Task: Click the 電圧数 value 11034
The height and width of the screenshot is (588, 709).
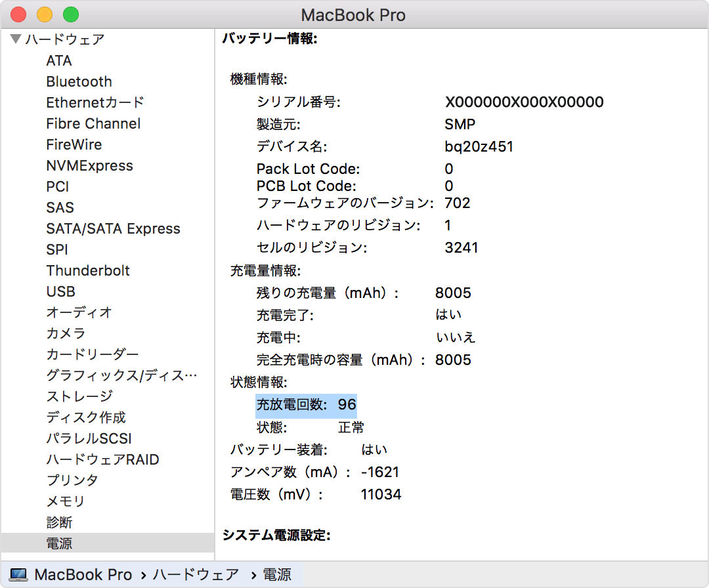Action: click(x=381, y=494)
